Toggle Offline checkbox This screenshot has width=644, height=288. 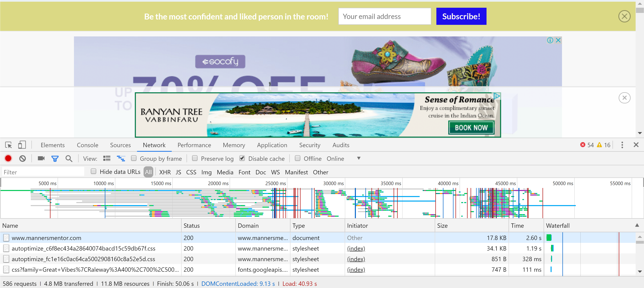pyautogui.click(x=298, y=158)
